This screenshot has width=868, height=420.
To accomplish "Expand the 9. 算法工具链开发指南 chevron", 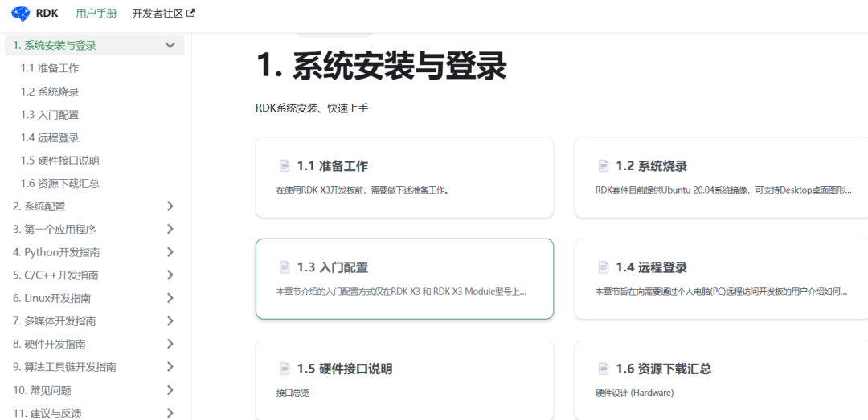I will [170, 367].
